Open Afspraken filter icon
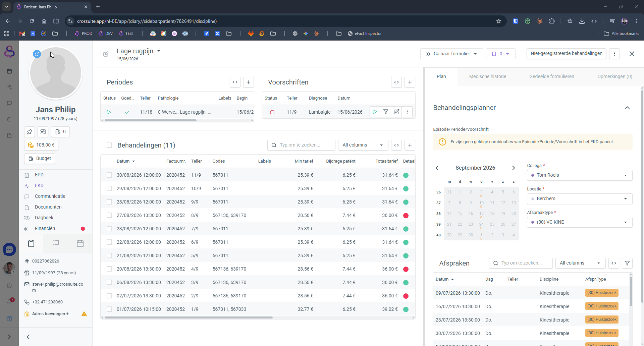Viewport: 644px width, 346px height. [627, 263]
